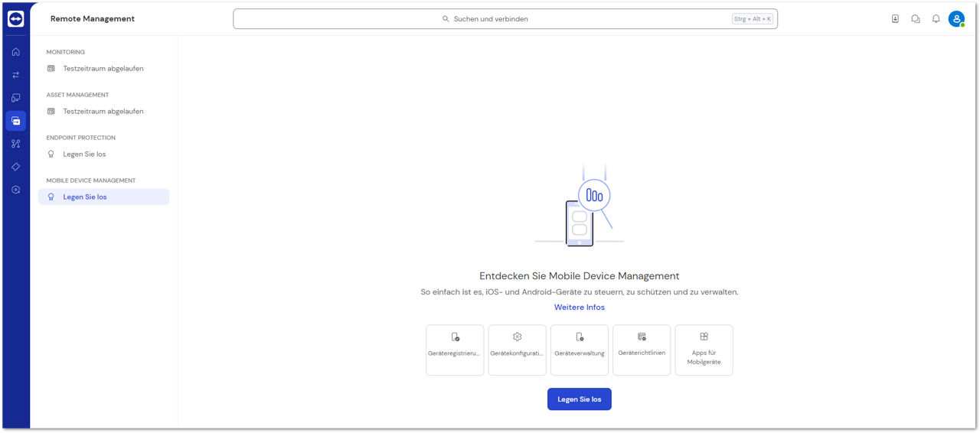Click the download icon in header
This screenshot has width=980, height=433.
point(895,19)
